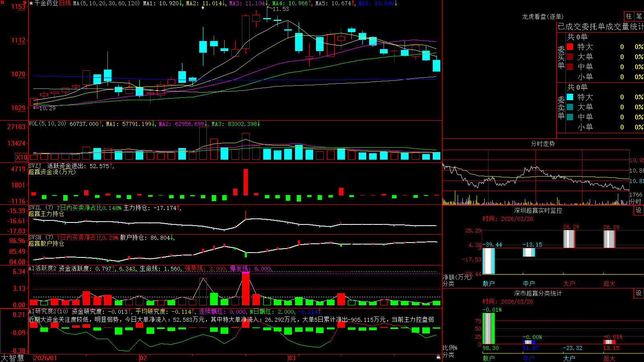The image size is (644, 362).
Task: Click the AI研究度2(10) indicator label
Action: [x=49, y=311]
